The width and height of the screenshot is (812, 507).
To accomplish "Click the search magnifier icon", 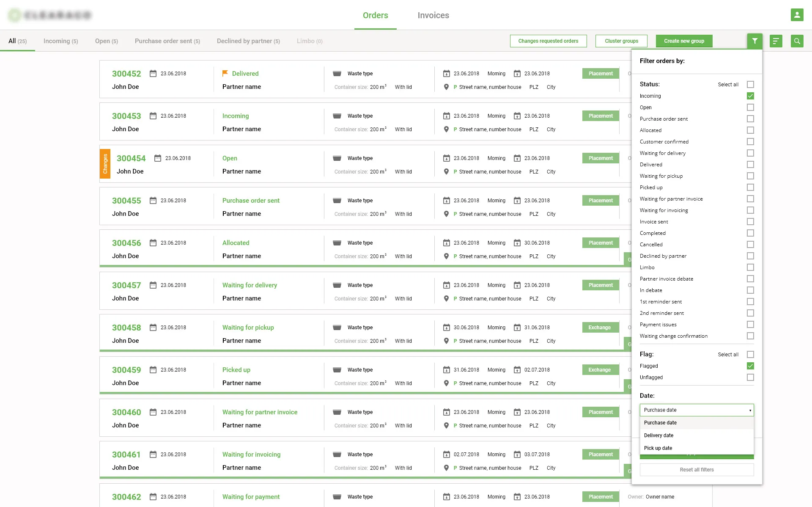I will [797, 41].
